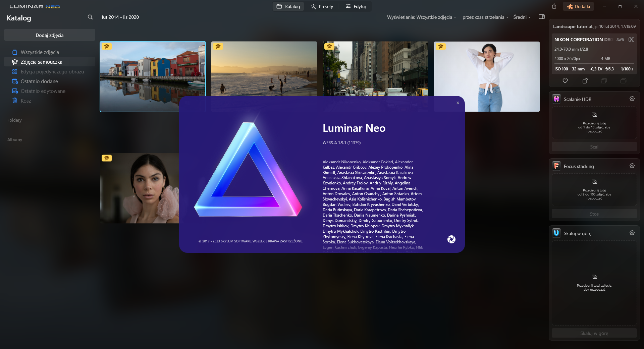Click the Wszystkie zdjęcia sidebar icon
Image resolution: width=644 pixels, height=349 pixels.
tap(15, 52)
